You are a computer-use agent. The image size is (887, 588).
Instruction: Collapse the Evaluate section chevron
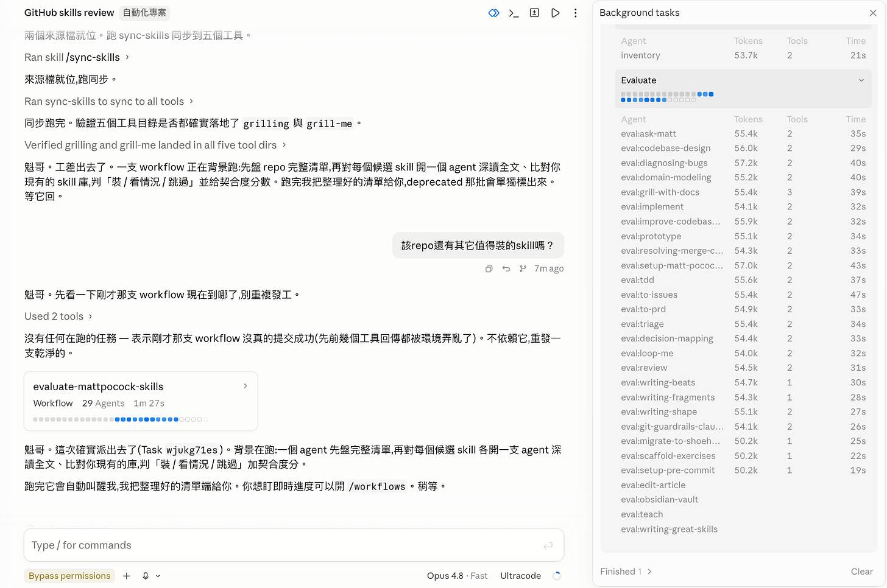click(861, 80)
